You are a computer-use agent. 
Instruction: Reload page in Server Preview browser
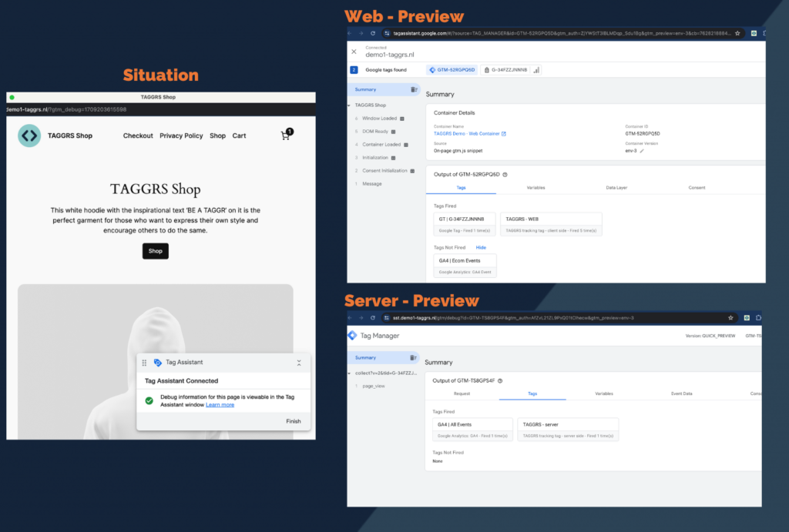[373, 318]
